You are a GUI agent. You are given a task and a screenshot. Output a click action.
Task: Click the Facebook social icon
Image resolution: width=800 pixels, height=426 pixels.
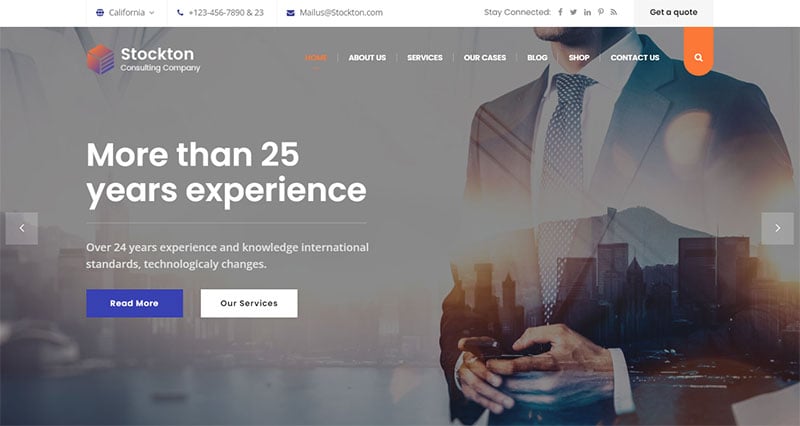coord(560,12)
